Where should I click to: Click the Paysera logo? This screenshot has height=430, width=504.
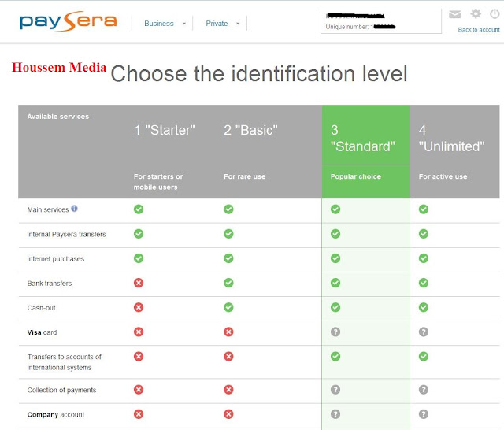[69, 21]
